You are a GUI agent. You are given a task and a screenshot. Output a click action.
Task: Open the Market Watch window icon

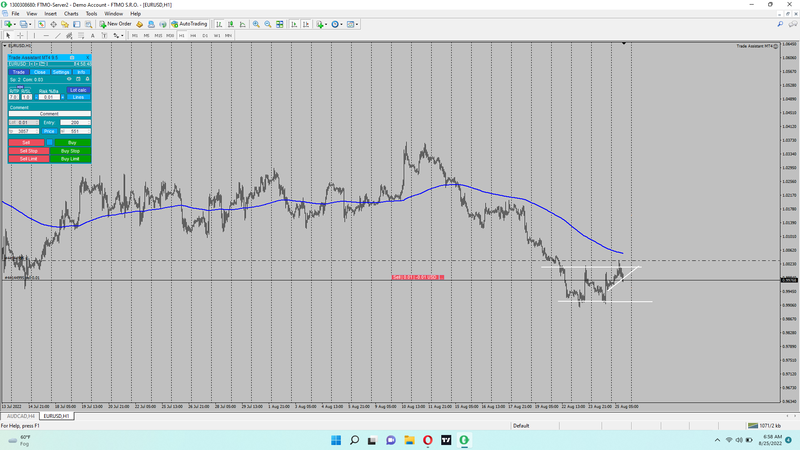point(41,24)
